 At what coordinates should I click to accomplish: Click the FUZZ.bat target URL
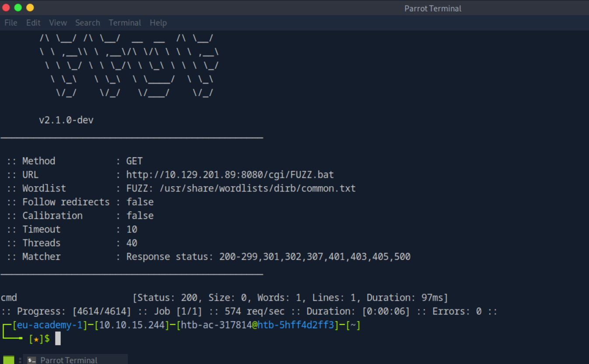tap(230, 175)
